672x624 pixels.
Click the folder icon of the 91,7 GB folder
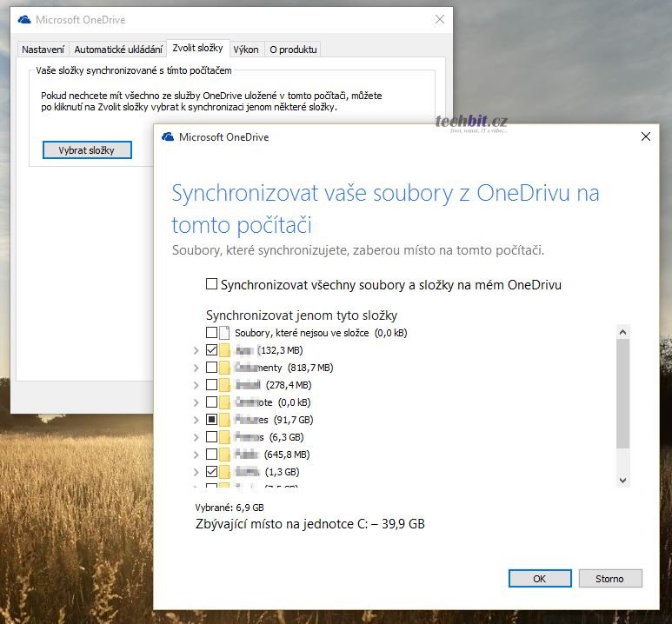(x=225, y=420)
